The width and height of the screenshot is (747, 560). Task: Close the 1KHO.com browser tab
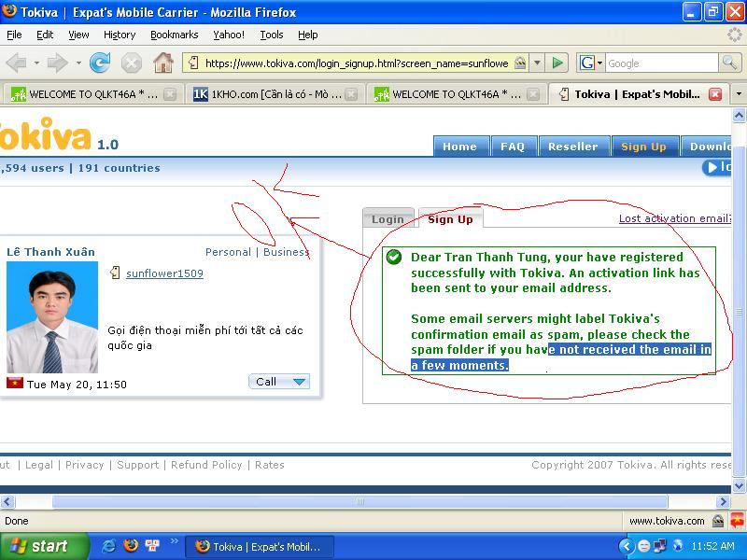tap(351, 94)
